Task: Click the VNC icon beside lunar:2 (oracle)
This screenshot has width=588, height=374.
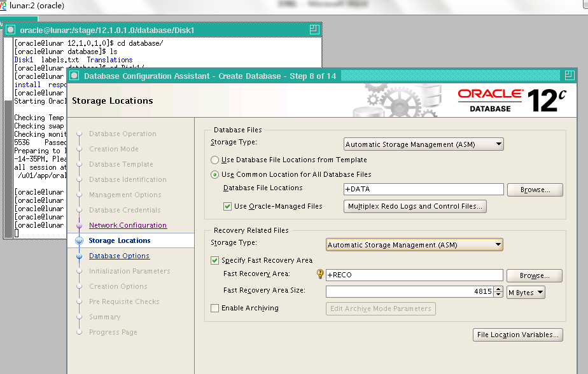Action: point(3,6)
